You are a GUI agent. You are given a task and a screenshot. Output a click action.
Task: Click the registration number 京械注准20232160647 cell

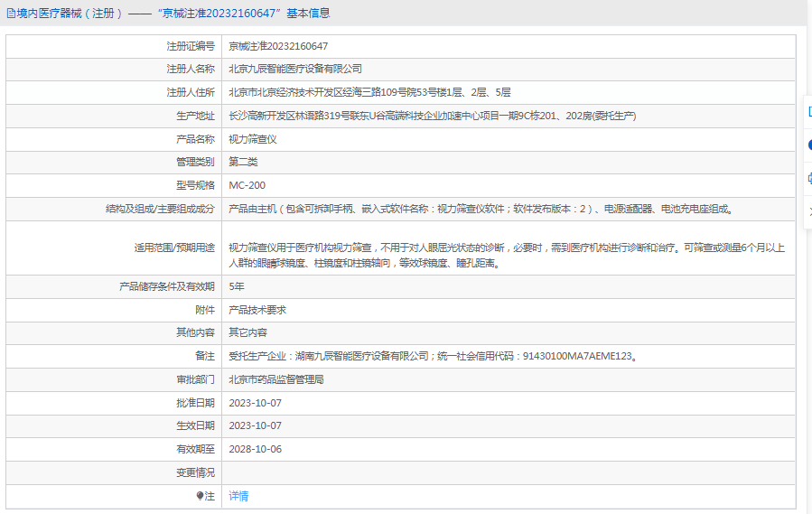tap(278, 46)
